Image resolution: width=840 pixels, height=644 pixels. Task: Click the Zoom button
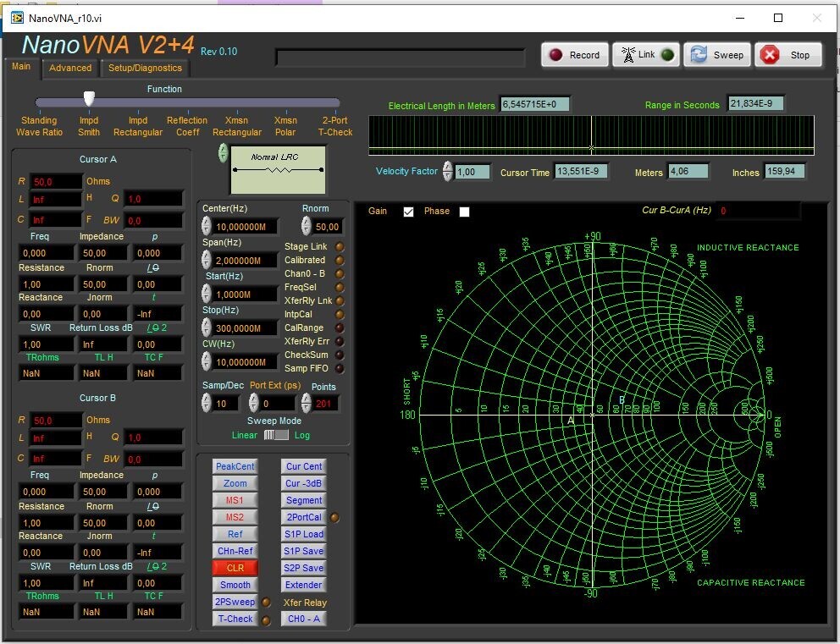(235, 483)
